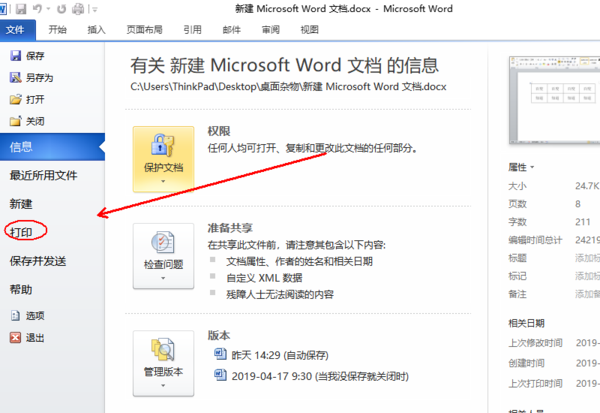Image resolution: width=600 pixels, height=413 pixels.
Task: Click the Word application icon in title bar
Action: 3,8
